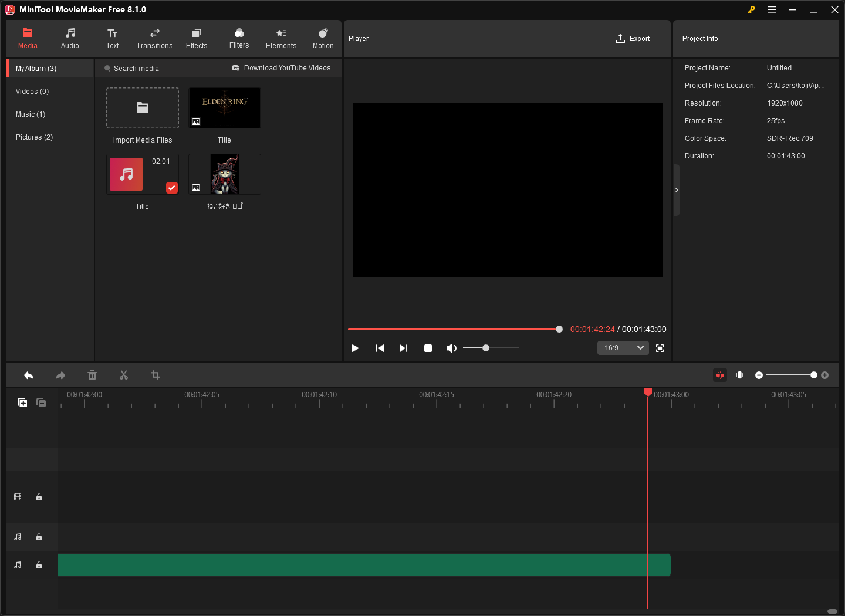The height and width of the screenshot is (616, 845).
Task: Open the Effects tab
Action: click(197, 39)
